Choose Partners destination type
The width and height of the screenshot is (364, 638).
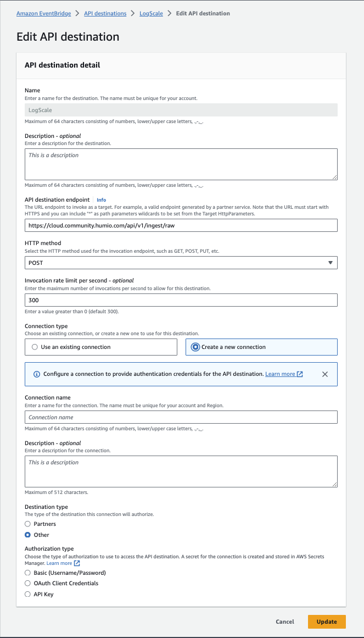(27, 524)
